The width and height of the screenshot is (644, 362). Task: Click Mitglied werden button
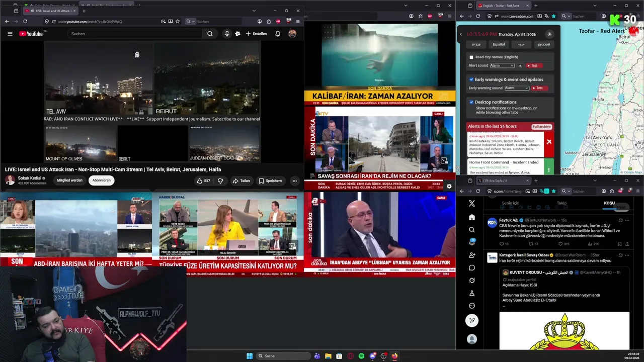(69, 180)
